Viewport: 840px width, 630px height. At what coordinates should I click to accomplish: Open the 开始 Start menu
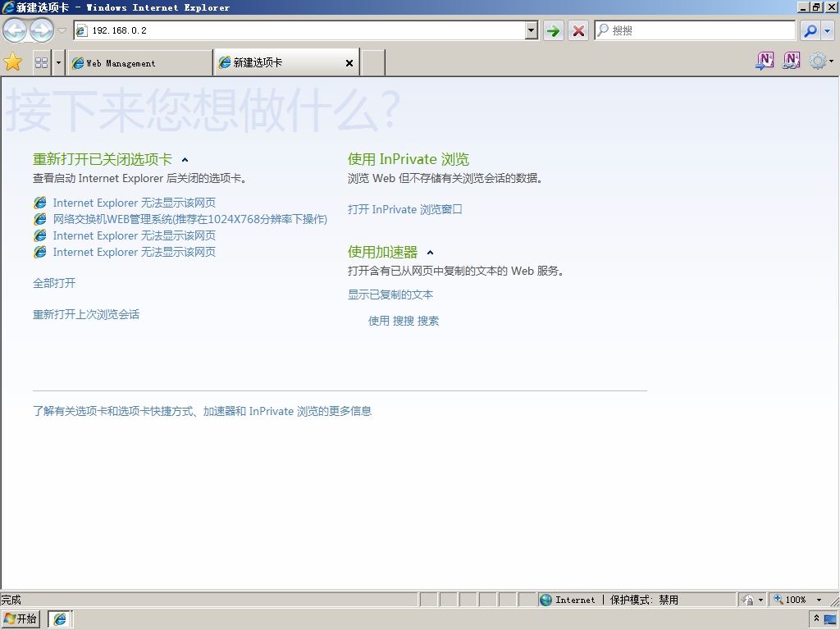(x=21, y=619)
